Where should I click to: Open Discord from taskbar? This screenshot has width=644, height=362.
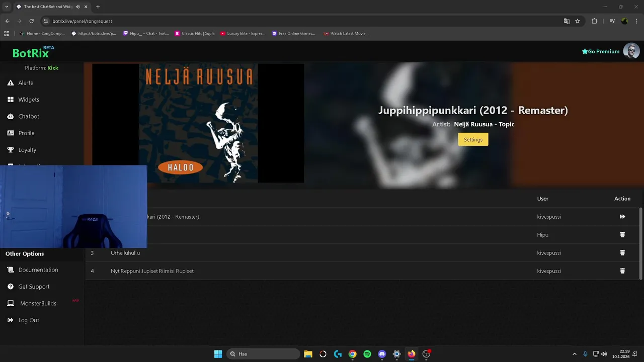[x=382, y=354]
